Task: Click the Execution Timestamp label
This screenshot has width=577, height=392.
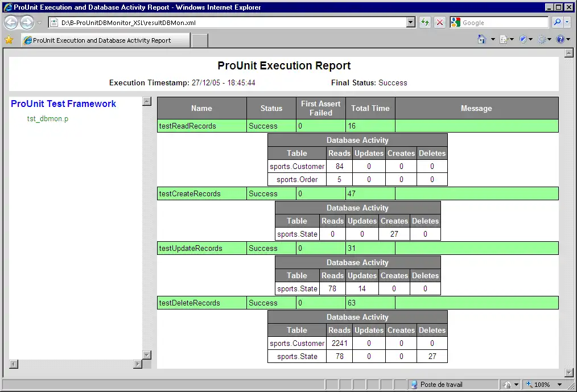Action: [149, 82]
